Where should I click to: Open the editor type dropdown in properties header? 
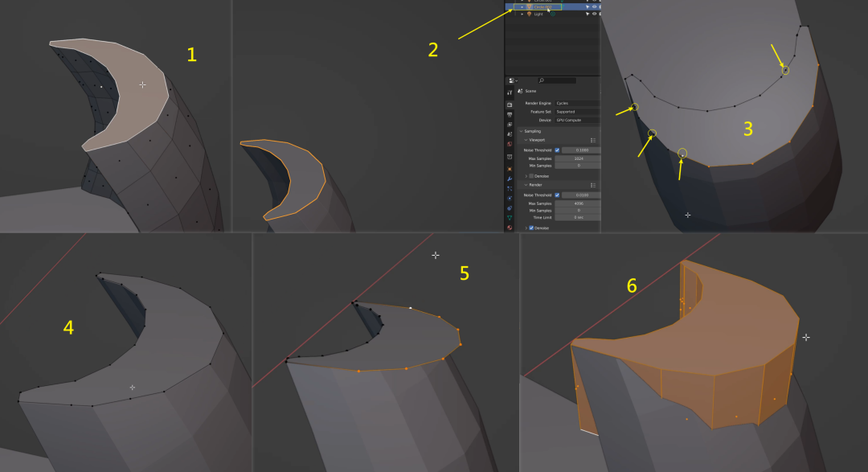513,80
